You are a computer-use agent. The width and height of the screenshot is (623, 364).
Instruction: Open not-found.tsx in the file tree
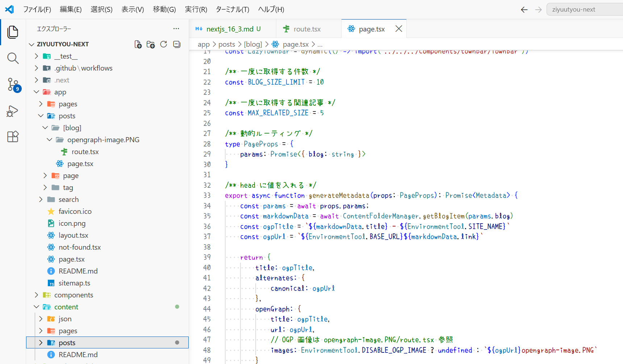[x=80, y=247]
